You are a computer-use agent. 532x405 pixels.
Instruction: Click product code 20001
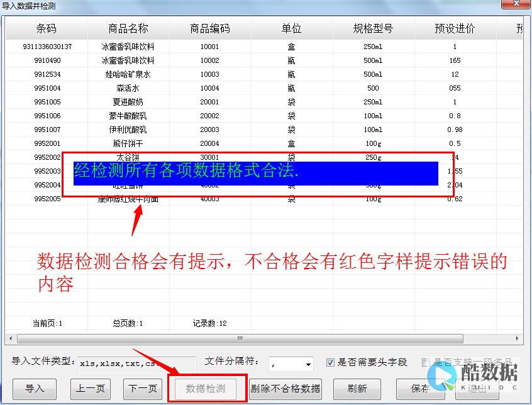click(209, 102)
